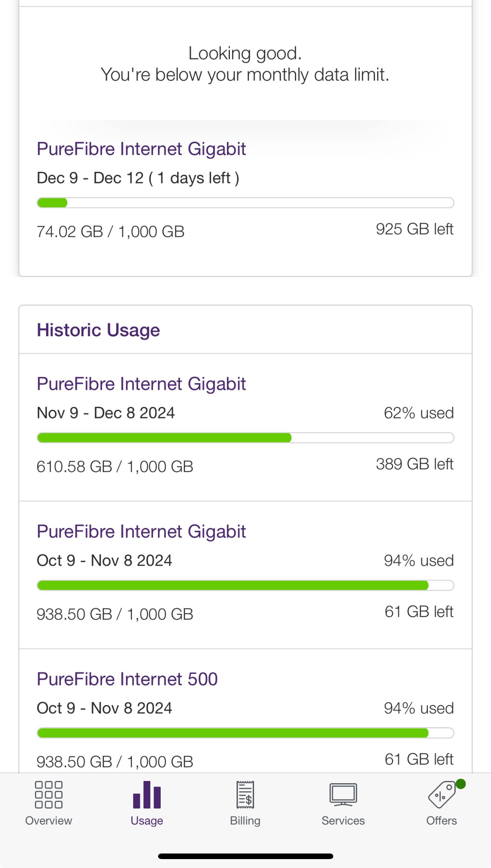The width and height of the screenshot is (491, 868).
Task: Tap the 62% used progress bar
Action: (245, 438)
